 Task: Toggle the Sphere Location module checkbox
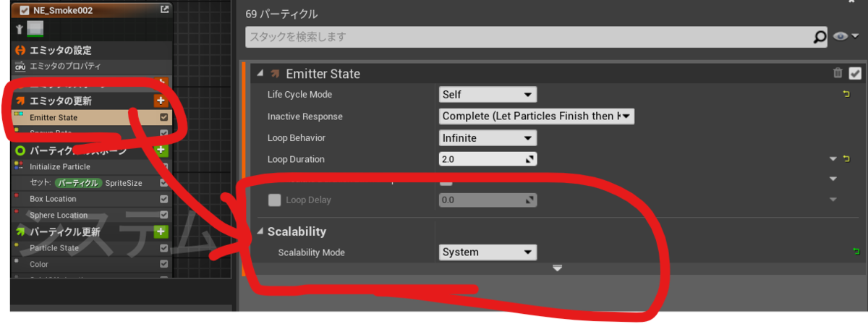pos(164,215)
